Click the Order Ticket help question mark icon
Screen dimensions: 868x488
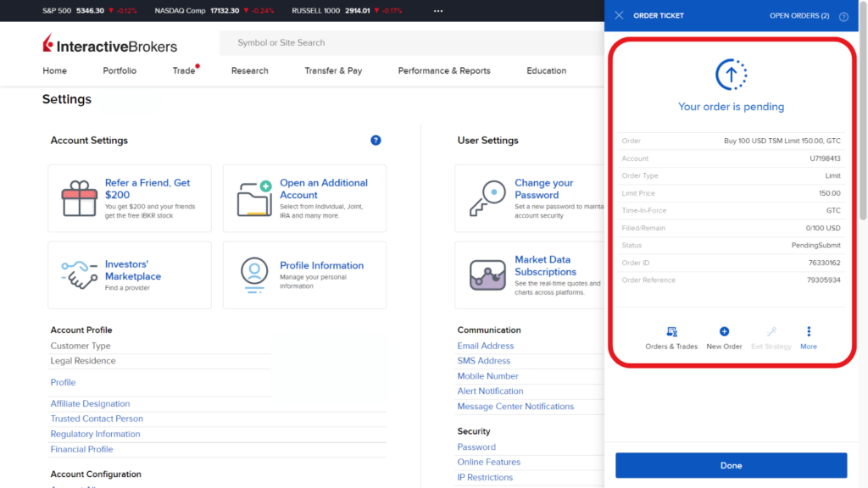point(843,15)
